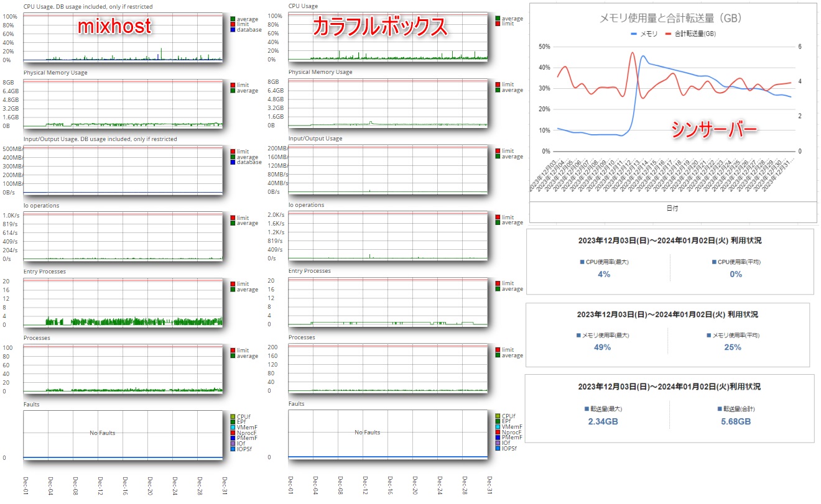Click the 日付 axis label under the line chart

coord(671,208)
